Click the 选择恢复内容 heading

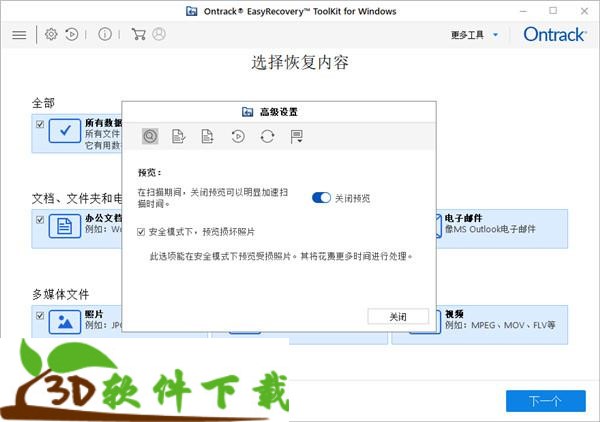click(x=300, y=62)
